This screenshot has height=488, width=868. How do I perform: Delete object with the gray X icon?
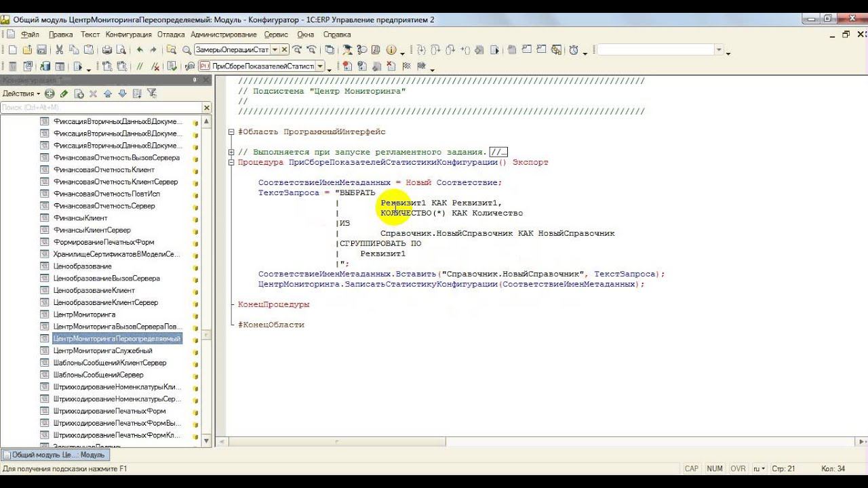pos(93,94)
